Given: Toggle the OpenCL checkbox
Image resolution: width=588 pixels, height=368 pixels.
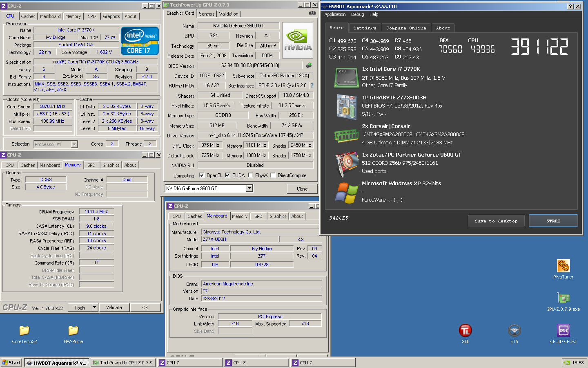Looking at the screenshot, I should click(x=202, y=175).
